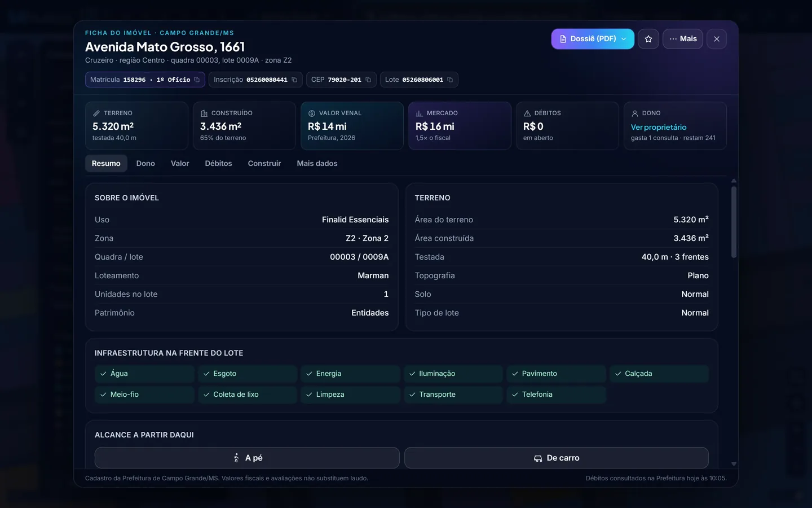Screen dimensions: 812x508
Task: Click the Ver proprietário link
Action: coord(659,127)
